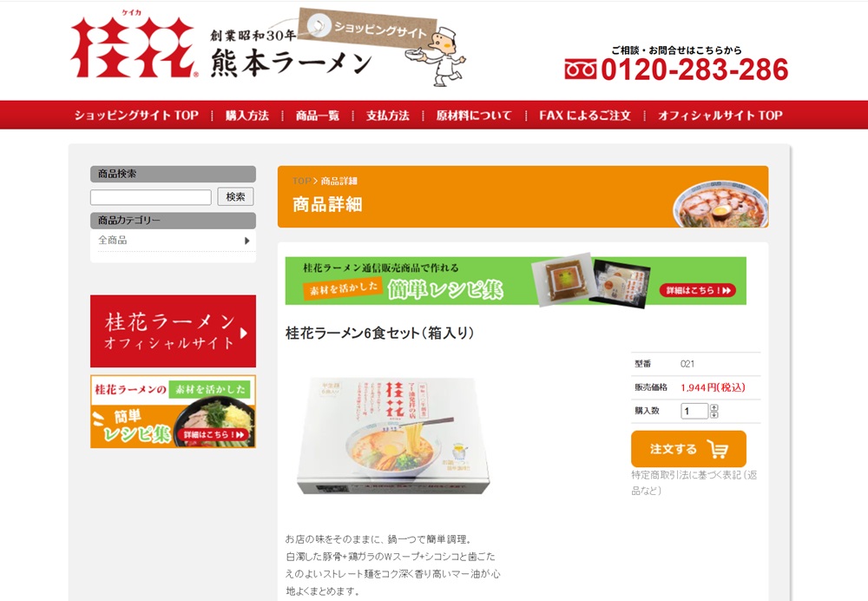Viewport: 868px width, 601px height.
Task: Select FAXによるご注文 in navigation bar
Action: pos(585,116)
